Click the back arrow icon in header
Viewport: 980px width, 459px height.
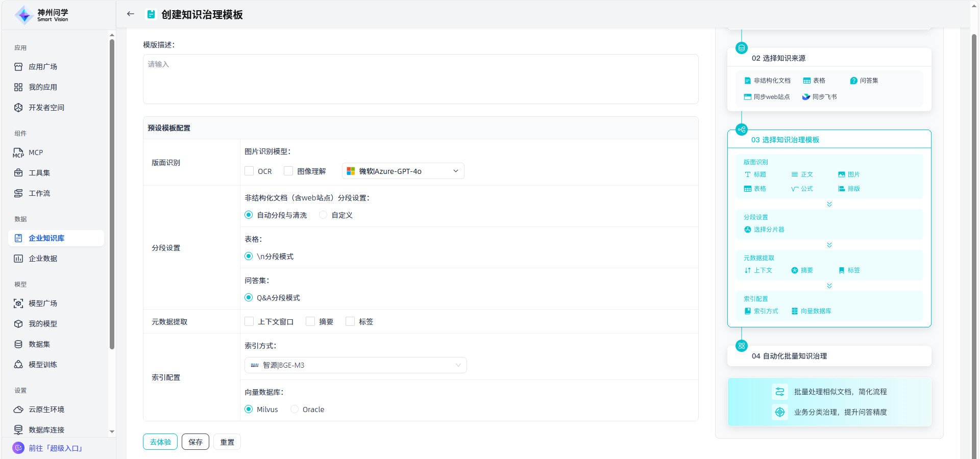pyautogui.click(x=131, y=14)
